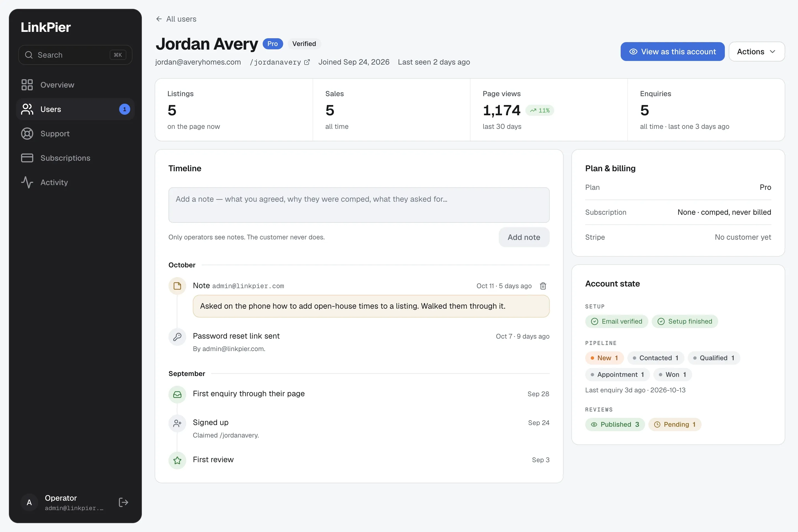Viewport: 798px width, 532px height.
Task: Select the Appointment pipeline chip
Action: [618, 375]
